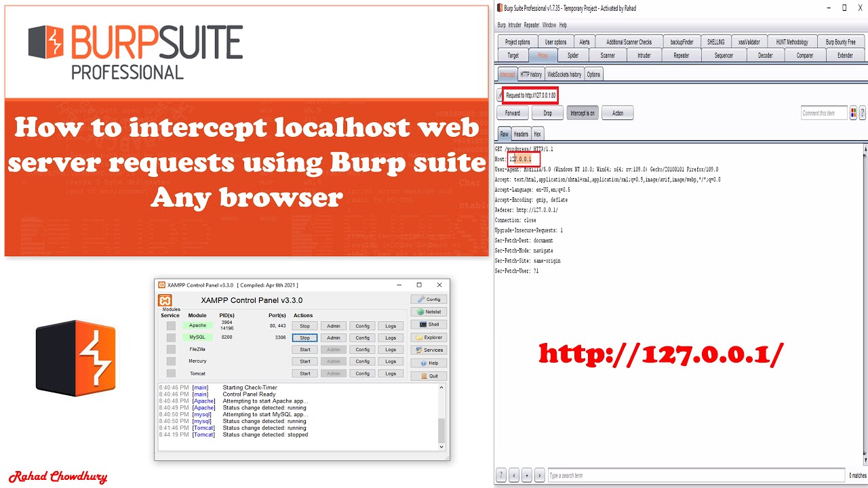868x488 pixels.
Task: Open search help question mark at bottom left
Action: click(x=501, y=475)
